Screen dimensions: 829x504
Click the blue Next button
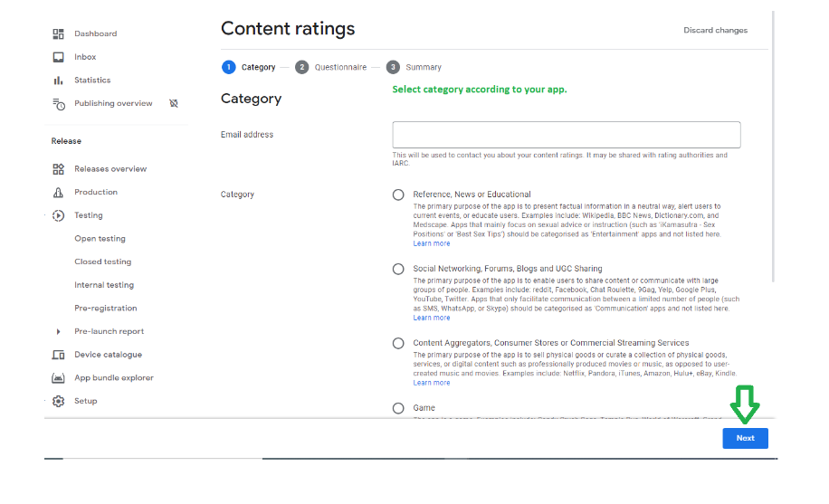(x=745, y=438)
